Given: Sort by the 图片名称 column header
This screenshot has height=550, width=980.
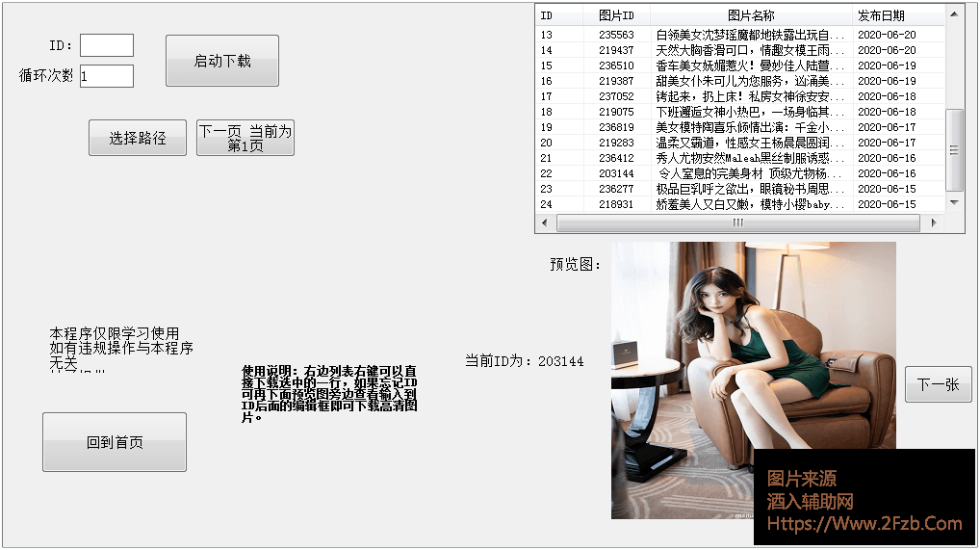Looking at the screenshot, I should pos(751,15).
